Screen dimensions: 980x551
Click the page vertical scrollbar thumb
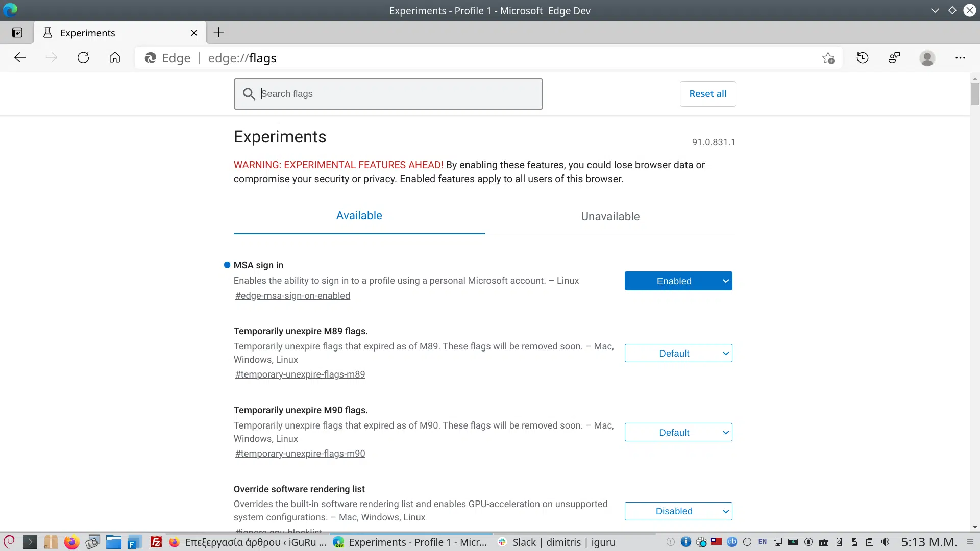(975, 94)
